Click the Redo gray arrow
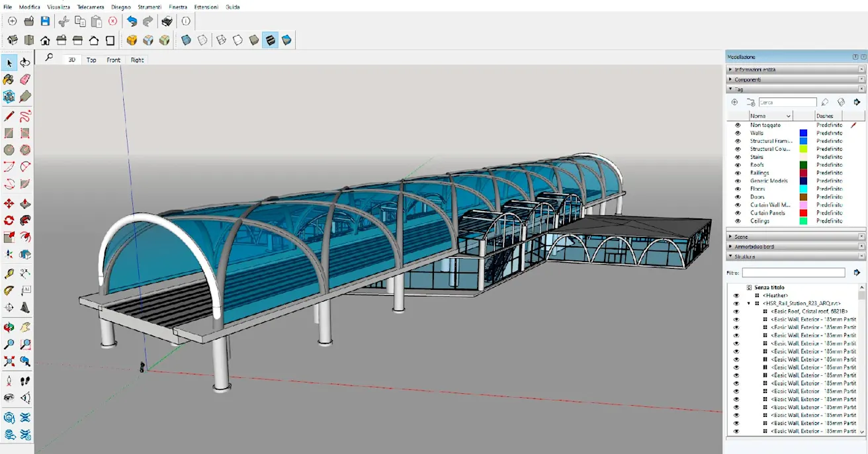Image resolution: width=868 pixels, height=454 pixels. 148,21
